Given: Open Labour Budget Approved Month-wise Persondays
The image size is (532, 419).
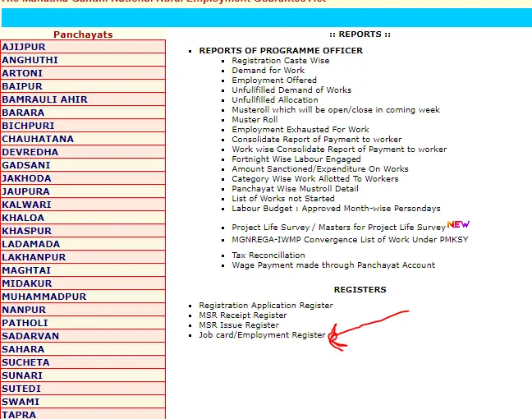Looking at the screenshot, I should click(x=336, y=208).
